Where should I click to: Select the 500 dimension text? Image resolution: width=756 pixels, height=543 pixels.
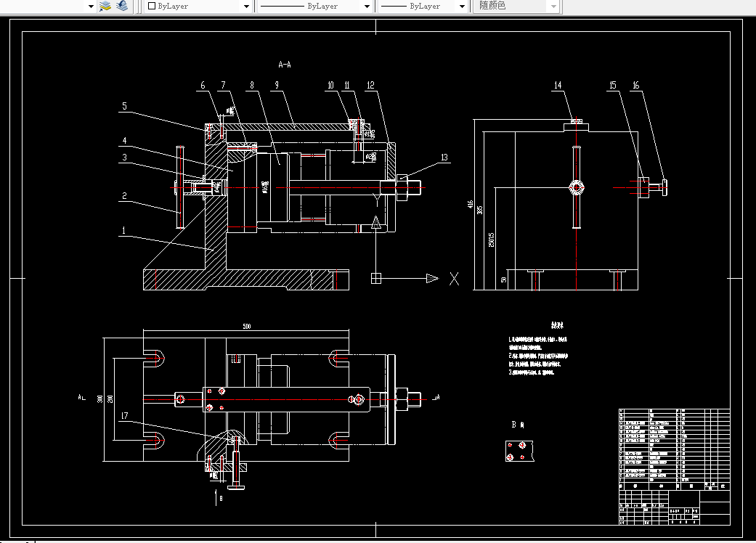(247, 326)
